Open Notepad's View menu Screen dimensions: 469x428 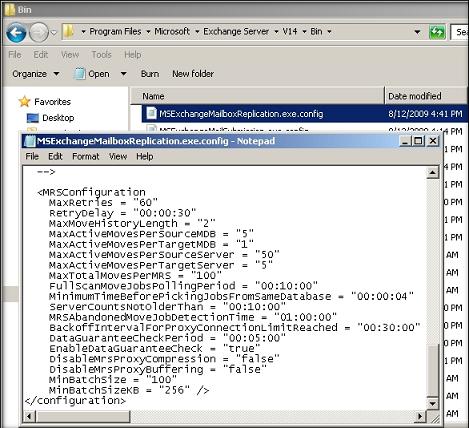click(x=118, y=156)
